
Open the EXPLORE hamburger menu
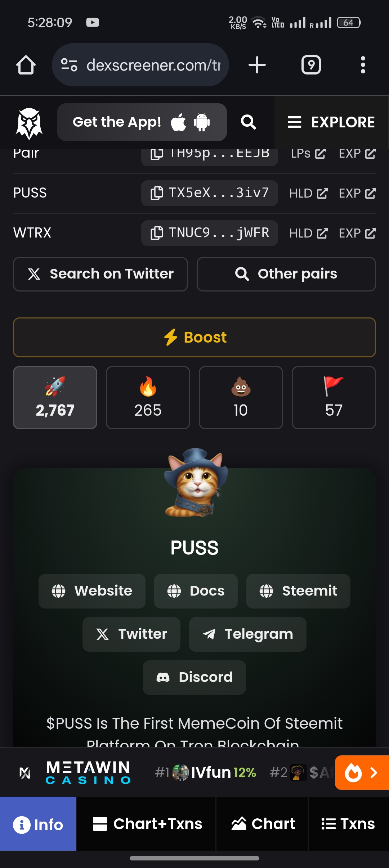coord(331,122)
